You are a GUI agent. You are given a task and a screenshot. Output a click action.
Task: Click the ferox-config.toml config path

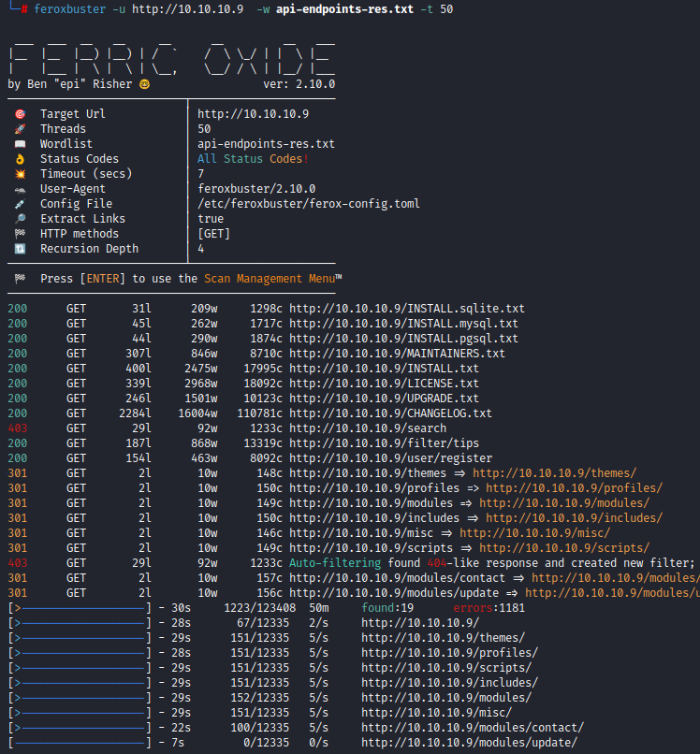coord(308,204)
